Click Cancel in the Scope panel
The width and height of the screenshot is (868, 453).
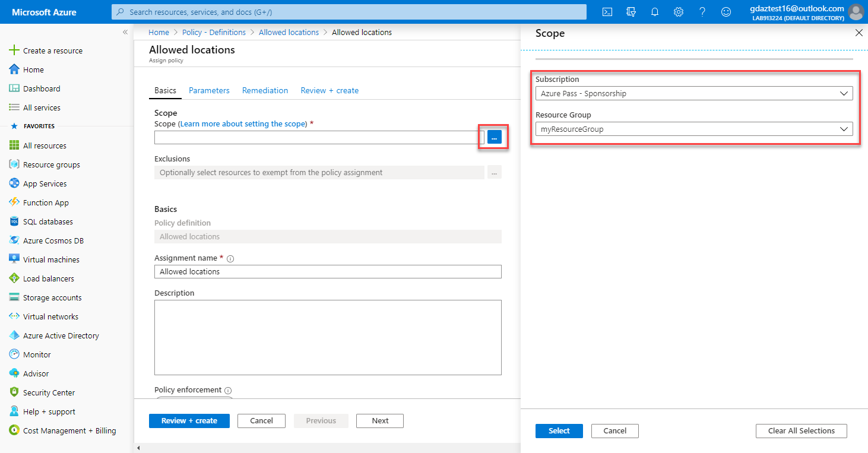click(x=615, y=431)
